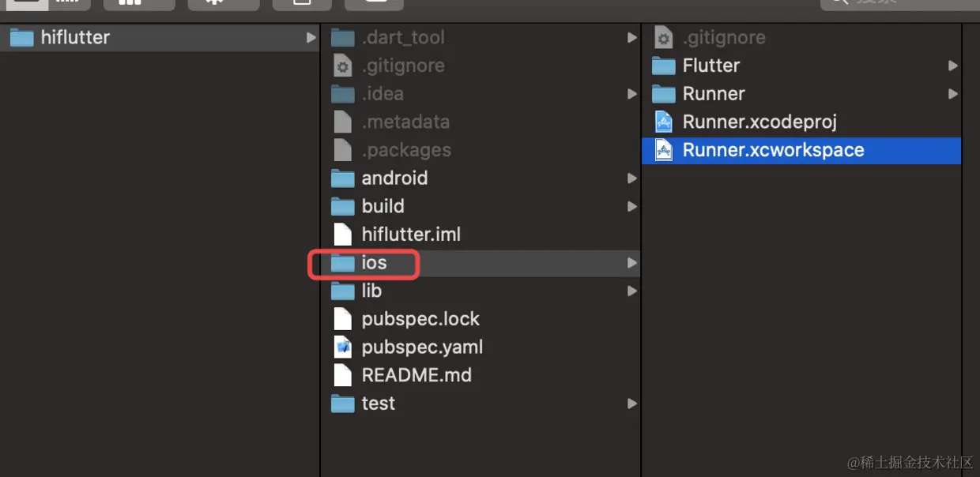Expand the android folder
The height and width of the screenshot is (477, 980).
[x=631, y=178]
